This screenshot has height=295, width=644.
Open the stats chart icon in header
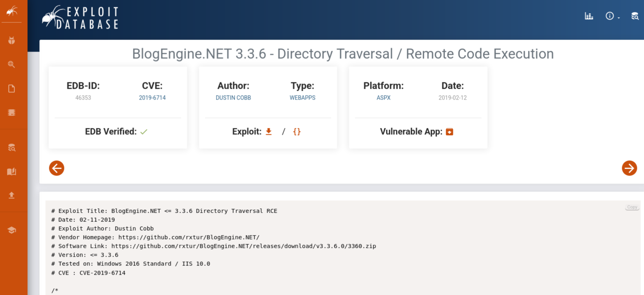tap(589, 16)
